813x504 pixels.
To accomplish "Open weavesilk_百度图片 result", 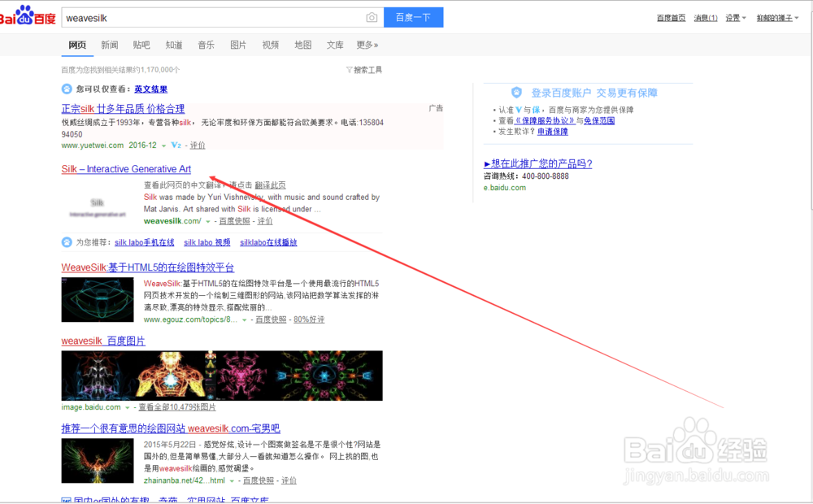I will (103, 341).
